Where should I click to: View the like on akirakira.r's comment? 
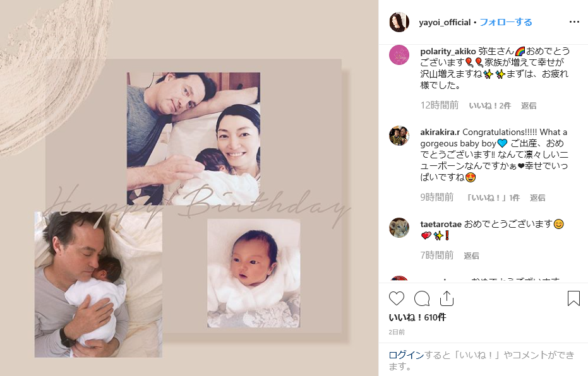[493, 197]
